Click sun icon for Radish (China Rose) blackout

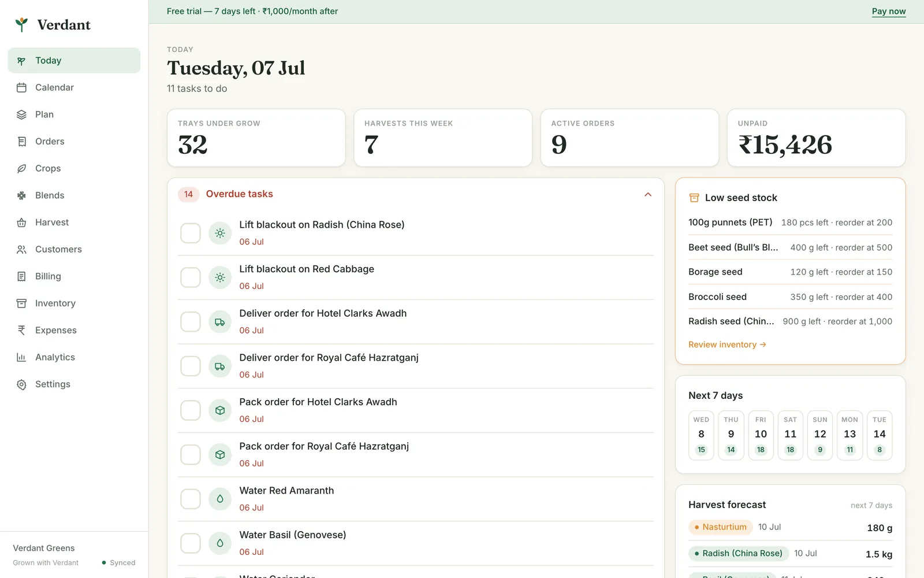click(220, 234)
